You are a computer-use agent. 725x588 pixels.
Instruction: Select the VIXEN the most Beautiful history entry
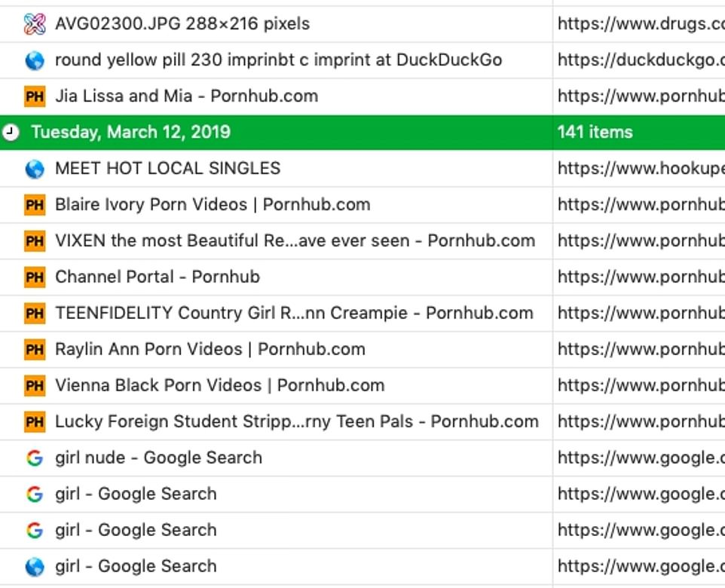(362, 240)
